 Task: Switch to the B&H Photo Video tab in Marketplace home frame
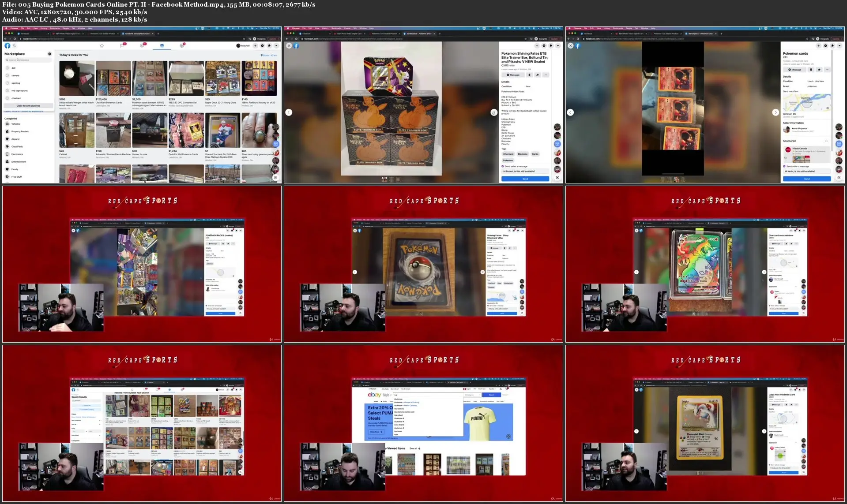(68, 34)
